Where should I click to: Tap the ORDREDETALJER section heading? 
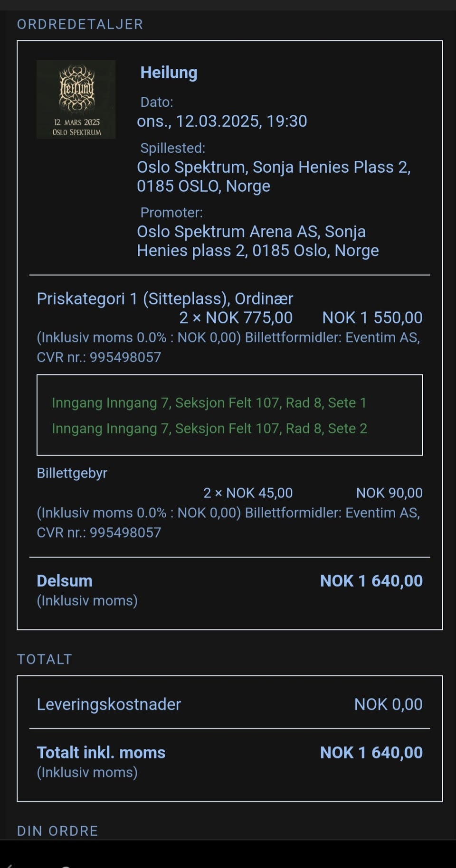pos(80,24)
